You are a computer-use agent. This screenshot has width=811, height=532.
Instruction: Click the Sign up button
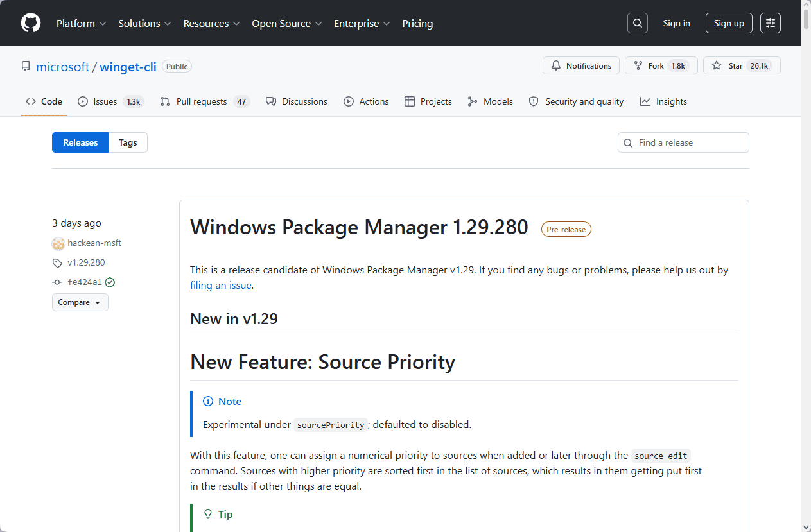point(729,23)
